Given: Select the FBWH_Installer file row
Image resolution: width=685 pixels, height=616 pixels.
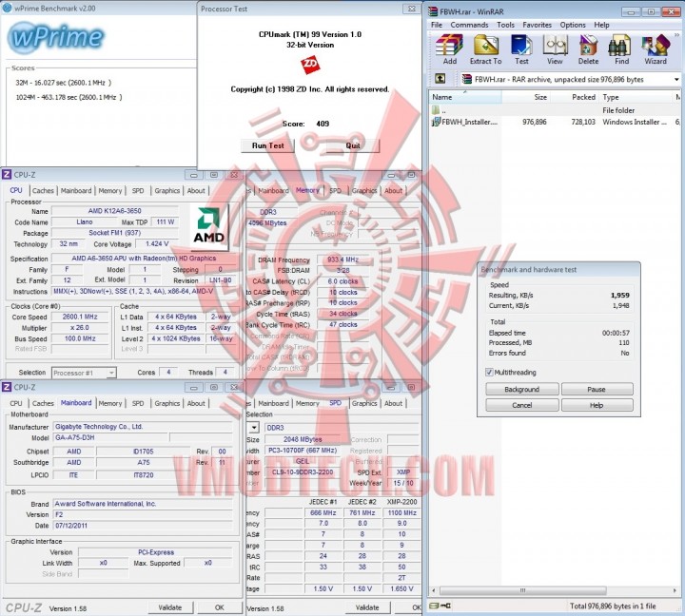Looking at the screenshot, I should coord(555,122).
